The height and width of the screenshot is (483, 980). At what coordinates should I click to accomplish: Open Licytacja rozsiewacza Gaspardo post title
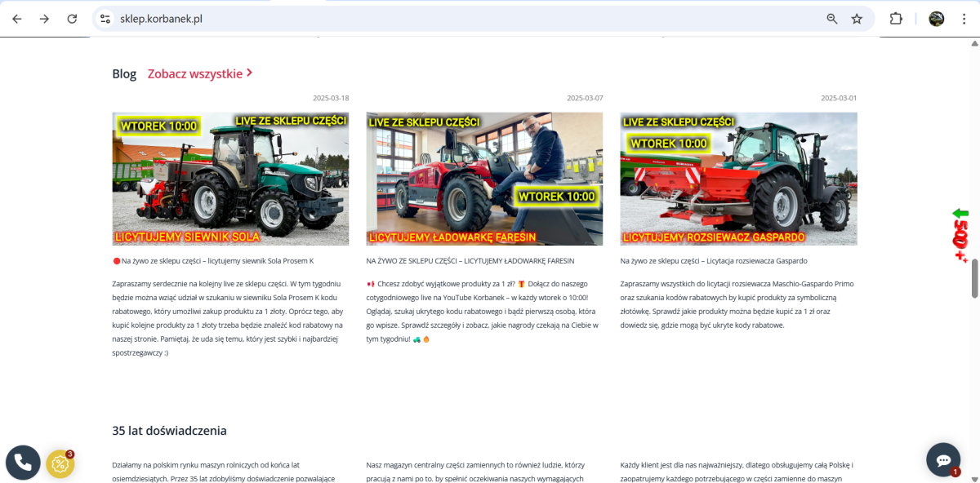click(714, 261)
